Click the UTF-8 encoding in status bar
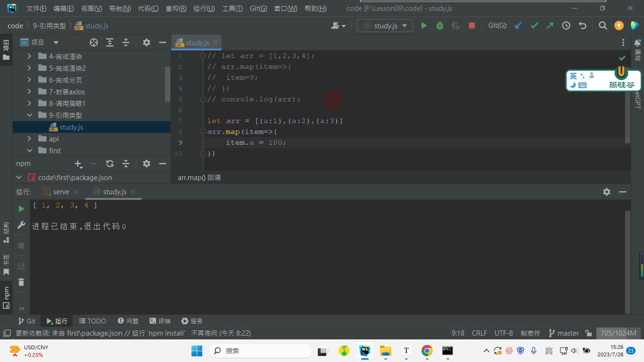 click(504, 333)
